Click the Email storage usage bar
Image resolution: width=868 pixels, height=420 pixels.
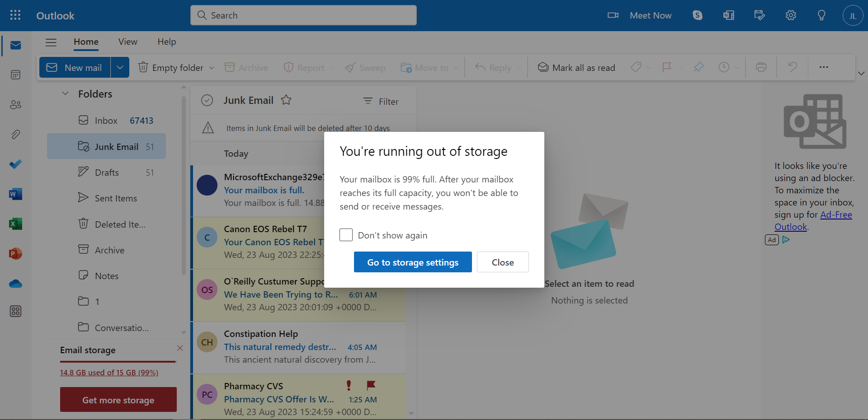(x=118, y=362)
